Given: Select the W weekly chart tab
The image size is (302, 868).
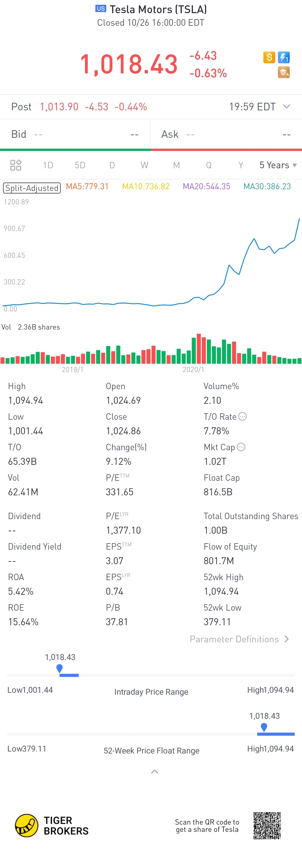Looking at the screenshot, I should pos(145,165).
